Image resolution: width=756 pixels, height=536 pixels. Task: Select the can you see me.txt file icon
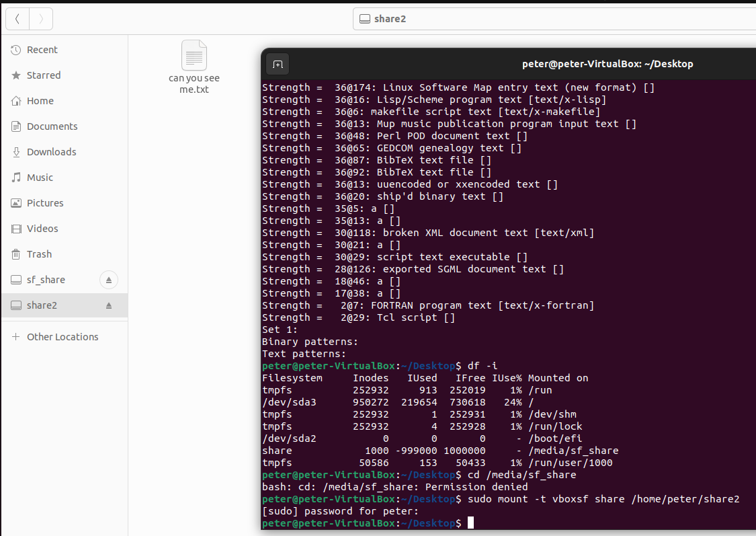(194, 55)
